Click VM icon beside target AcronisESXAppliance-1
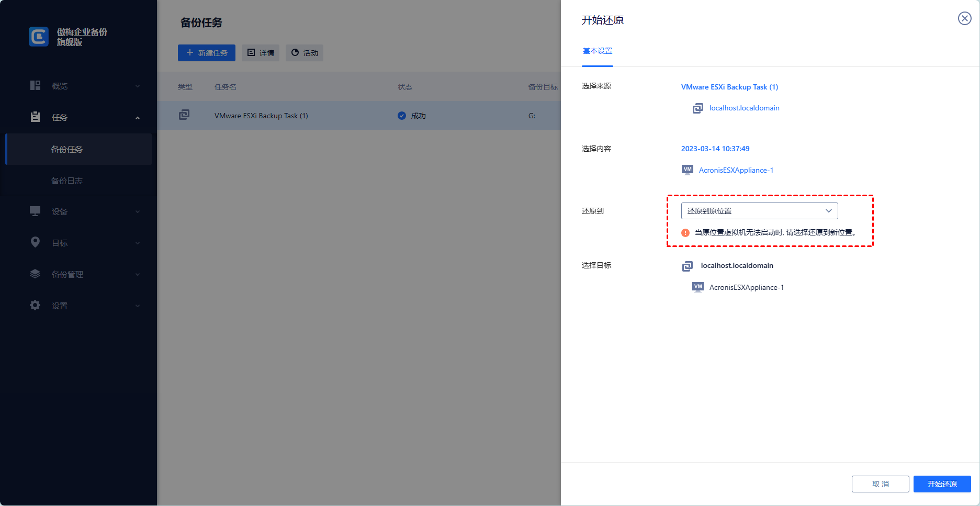Viewport: 980px width, 506px height. coord(698,287)
